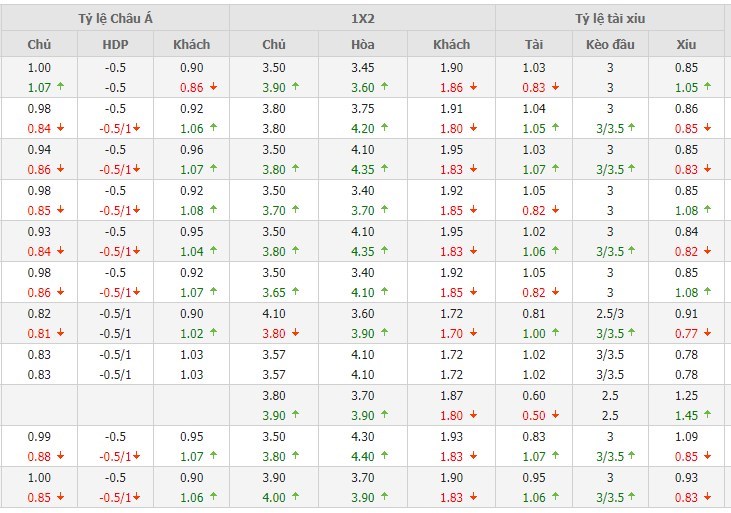Screen dimensions: 731x513
Task: Select the red down arrow beside 0.77
Action: click(x=706, y=333)
